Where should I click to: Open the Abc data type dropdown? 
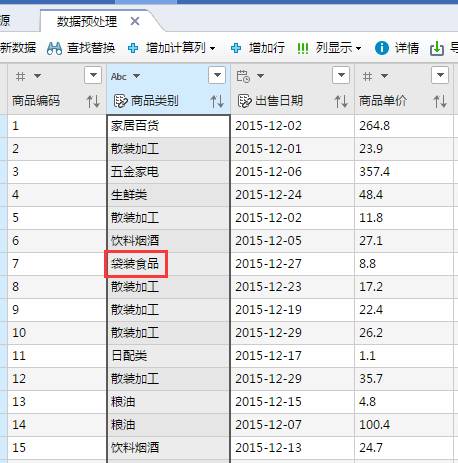pyautogui.click(x=126, y=76)
